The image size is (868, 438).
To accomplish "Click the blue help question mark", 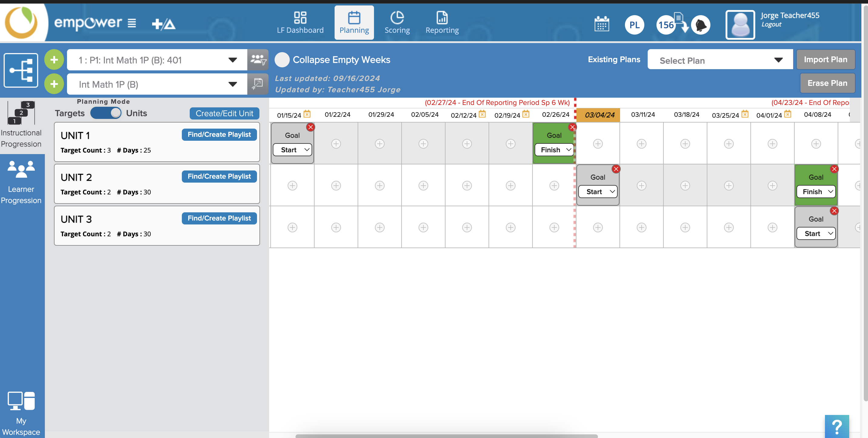I will tap(837, 426).
